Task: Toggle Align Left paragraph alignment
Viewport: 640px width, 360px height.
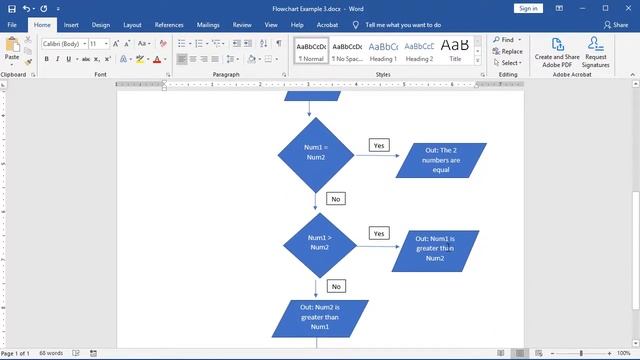Action: 182,60
